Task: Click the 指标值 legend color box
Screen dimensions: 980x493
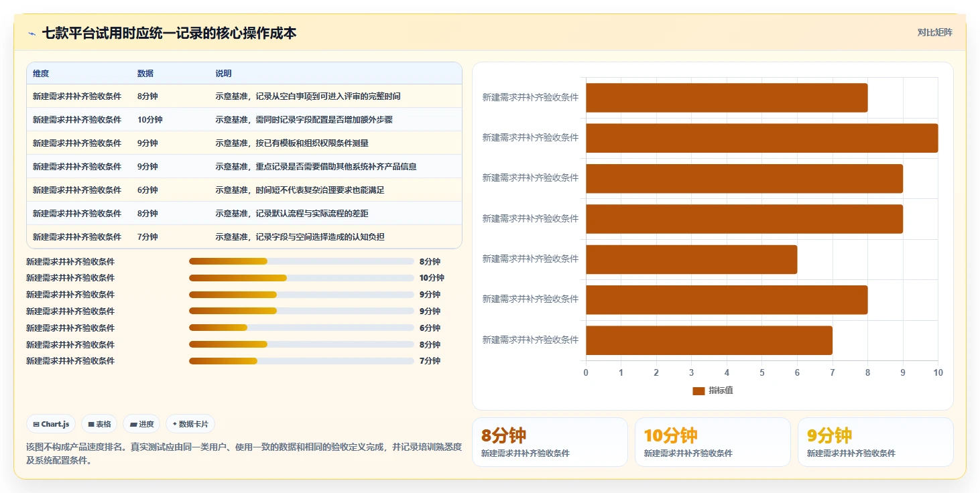Action: click(x=698, y=391)
